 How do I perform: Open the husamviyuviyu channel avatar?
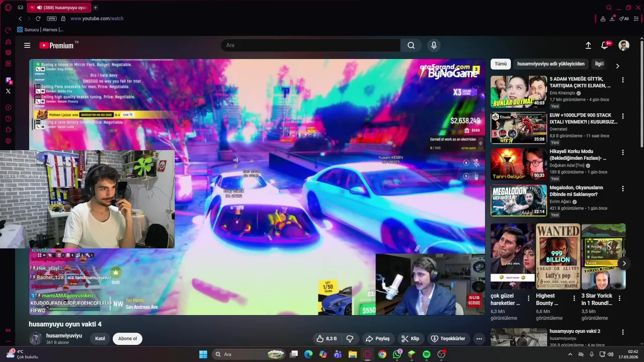(36, 338)
